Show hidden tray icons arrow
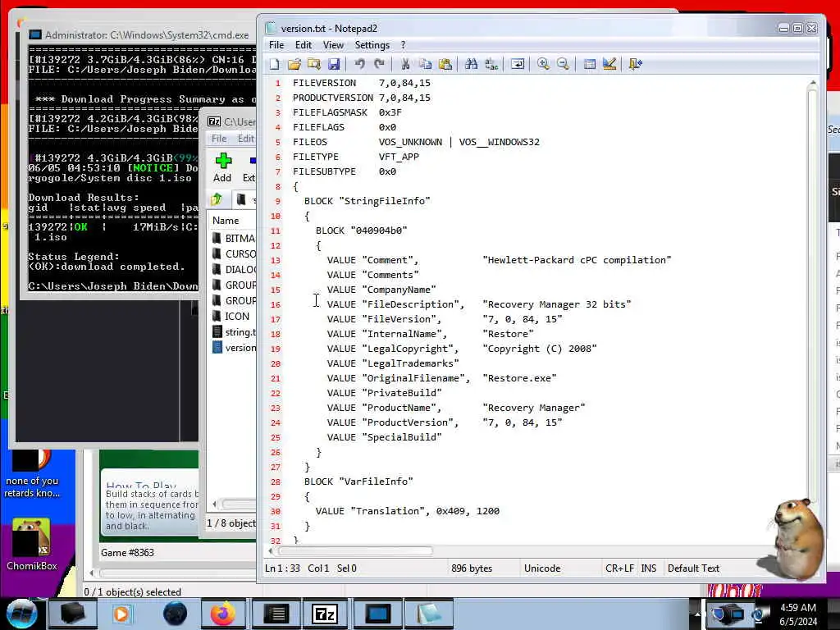The image size is (840, 630). pos(697,614)
